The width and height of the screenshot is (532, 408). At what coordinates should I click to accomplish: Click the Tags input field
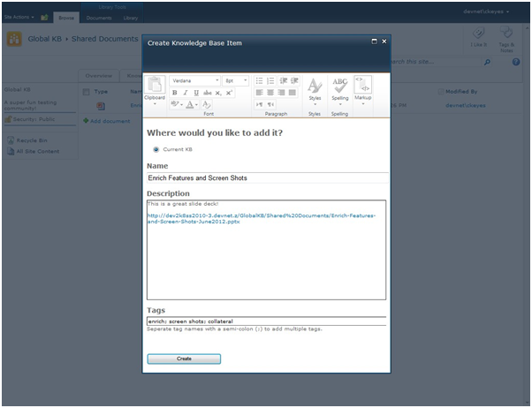(x=266, y=322)
